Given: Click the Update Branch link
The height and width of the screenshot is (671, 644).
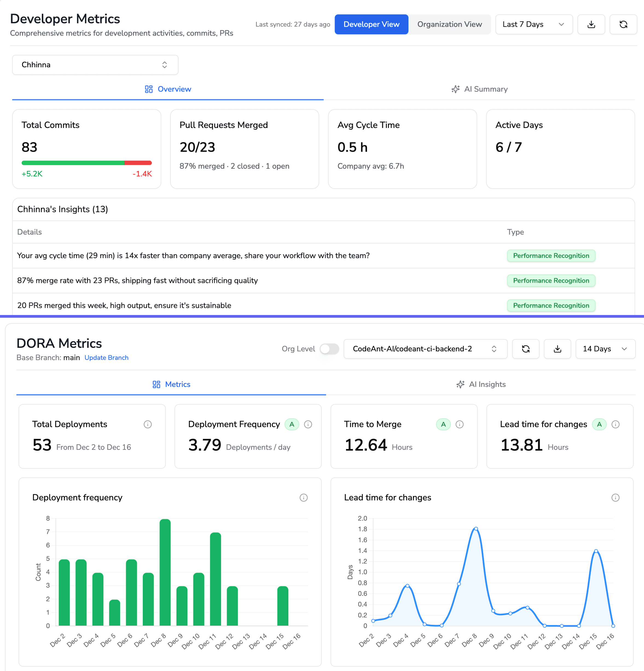Looking at the screenshot, I should tap(106, 357).
